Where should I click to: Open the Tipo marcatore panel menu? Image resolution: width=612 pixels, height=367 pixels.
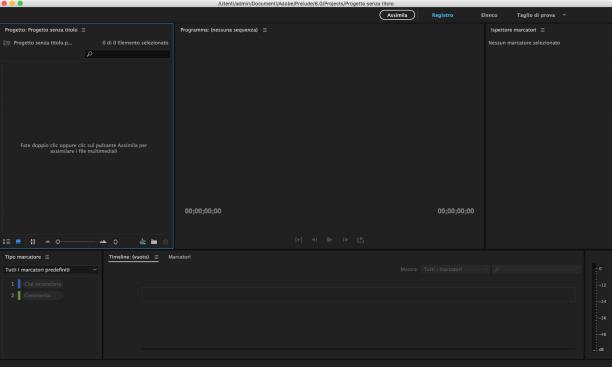tap(47, 257)
